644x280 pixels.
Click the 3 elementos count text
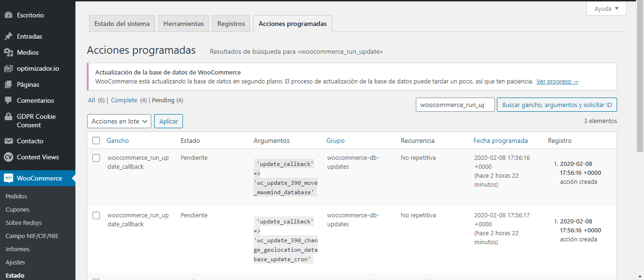coord(600,121)
